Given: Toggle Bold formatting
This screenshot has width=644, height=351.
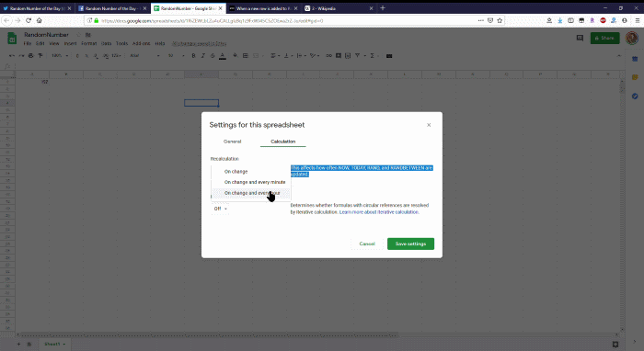Looking at the screenshot, I should [x=193, y=56].
